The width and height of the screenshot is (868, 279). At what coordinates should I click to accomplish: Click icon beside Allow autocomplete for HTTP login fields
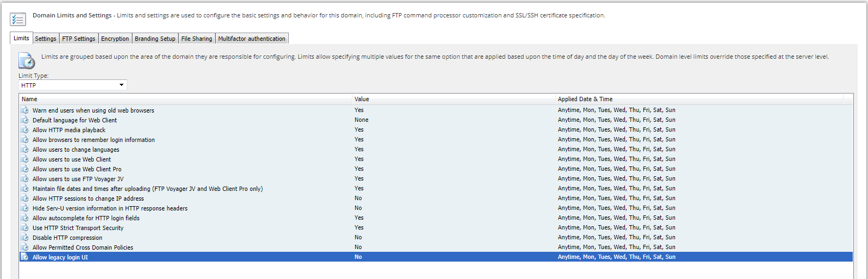pos(24,218)
